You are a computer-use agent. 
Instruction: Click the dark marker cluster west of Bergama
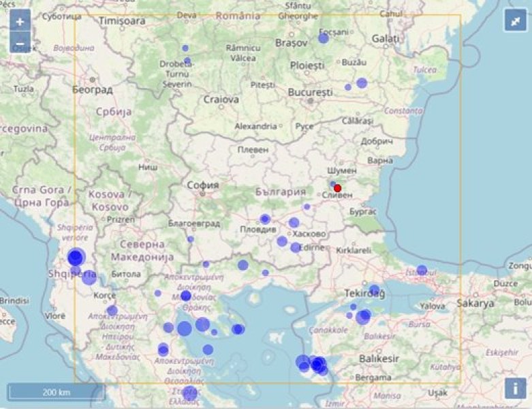[317, 365]
